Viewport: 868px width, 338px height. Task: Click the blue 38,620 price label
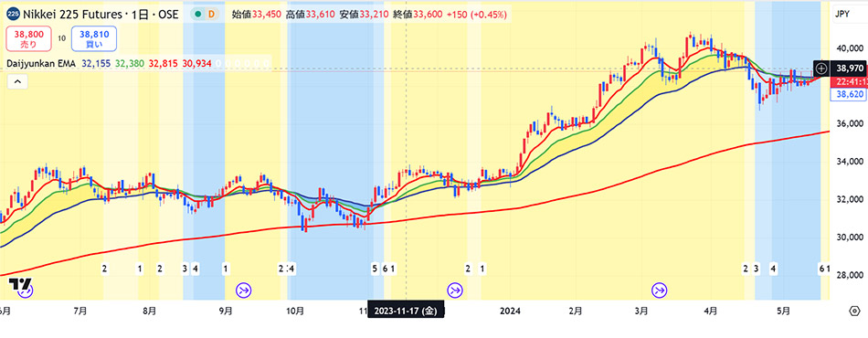tap(849, 95)
